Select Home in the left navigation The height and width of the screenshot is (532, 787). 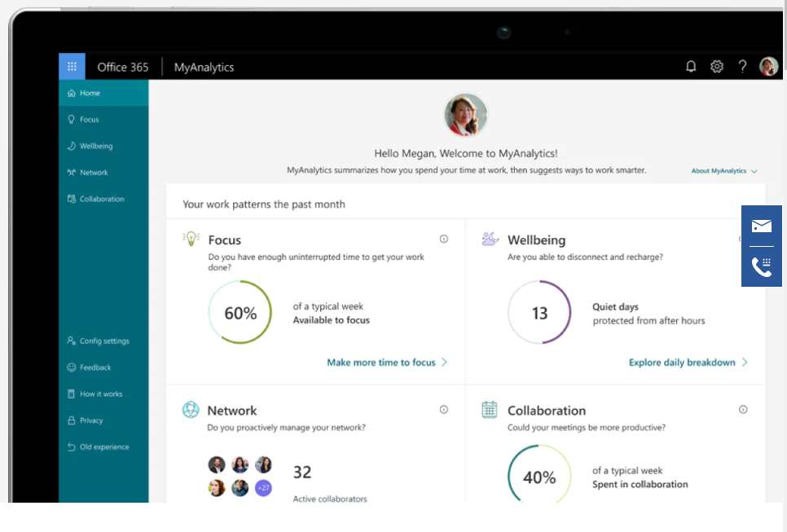(x=103, y=94)
